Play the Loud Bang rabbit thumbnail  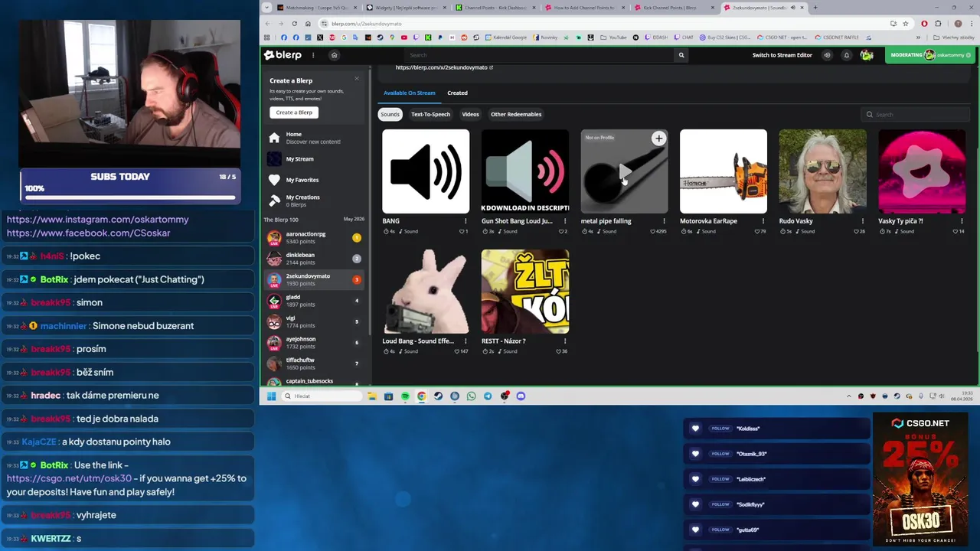point(426,292)
